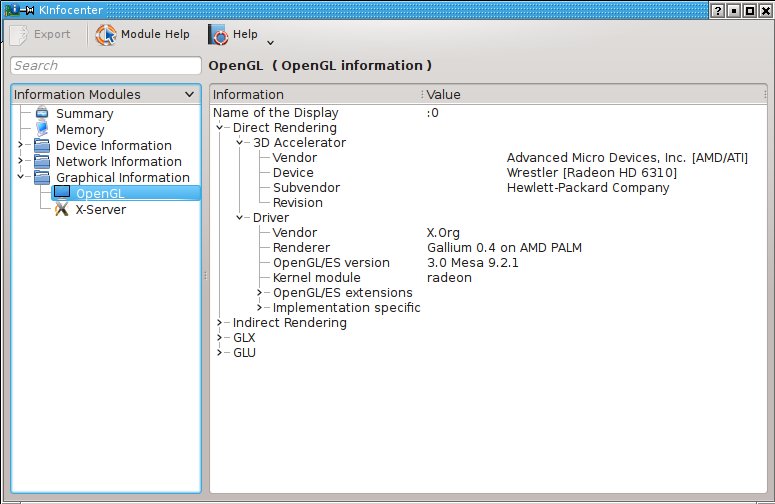The width and height of the screenshot is (775, 504).
Task: Expand the GLX section
Action: click(220, 338)
